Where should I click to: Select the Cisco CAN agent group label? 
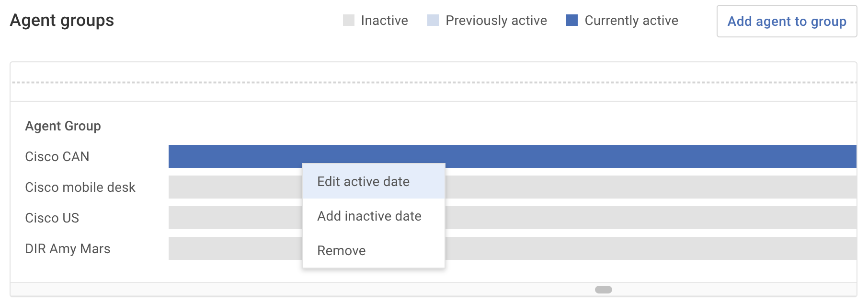coord(57,156)
